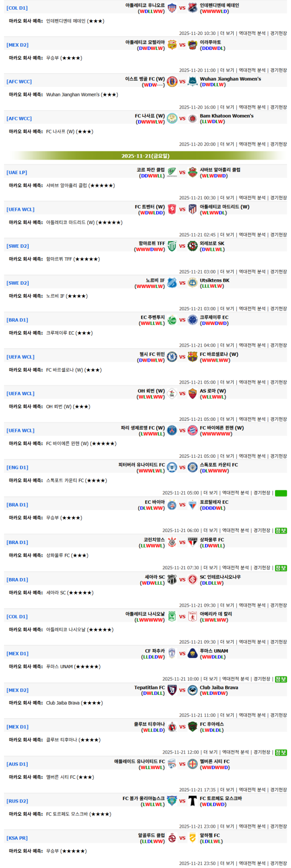Click the Atlético Madrid women's team crest
This screenshot has height=868, width=291.
(x=193, y=209)
